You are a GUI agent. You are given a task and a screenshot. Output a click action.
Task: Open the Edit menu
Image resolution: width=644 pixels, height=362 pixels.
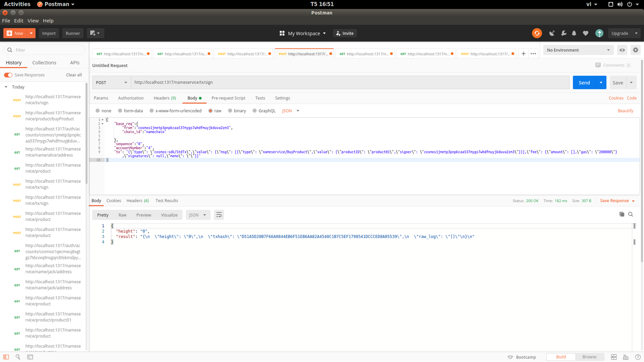[x=19, y=21]
